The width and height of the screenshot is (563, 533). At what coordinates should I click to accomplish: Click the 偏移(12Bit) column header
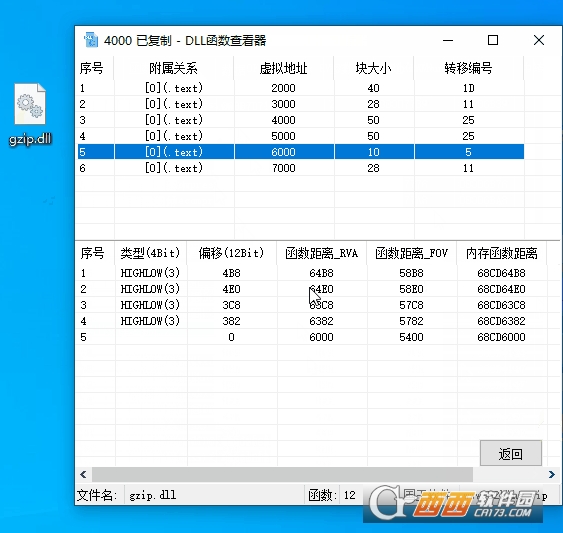(x=231, y=253)
